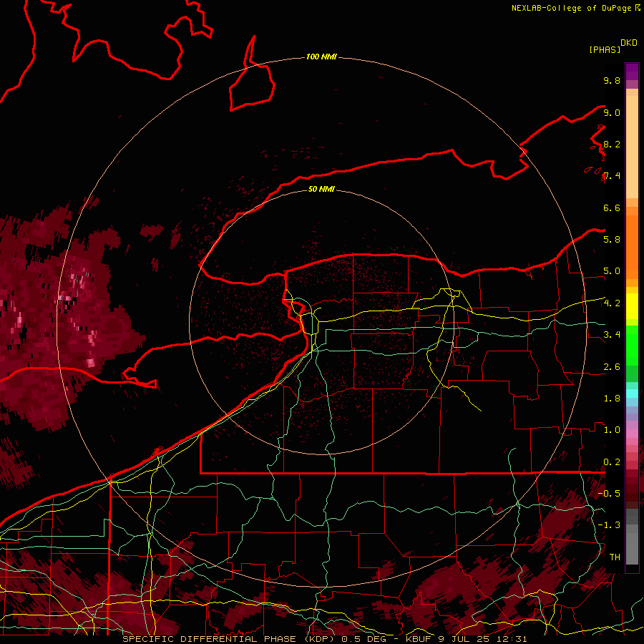
Task: Select the 5.8 value on the color scale
Action: (x=612, y=239)
